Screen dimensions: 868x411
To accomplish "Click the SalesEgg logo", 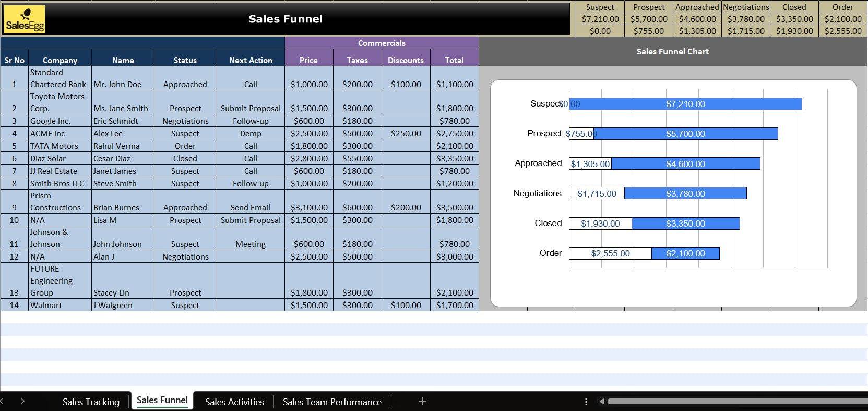I will 25,19.
